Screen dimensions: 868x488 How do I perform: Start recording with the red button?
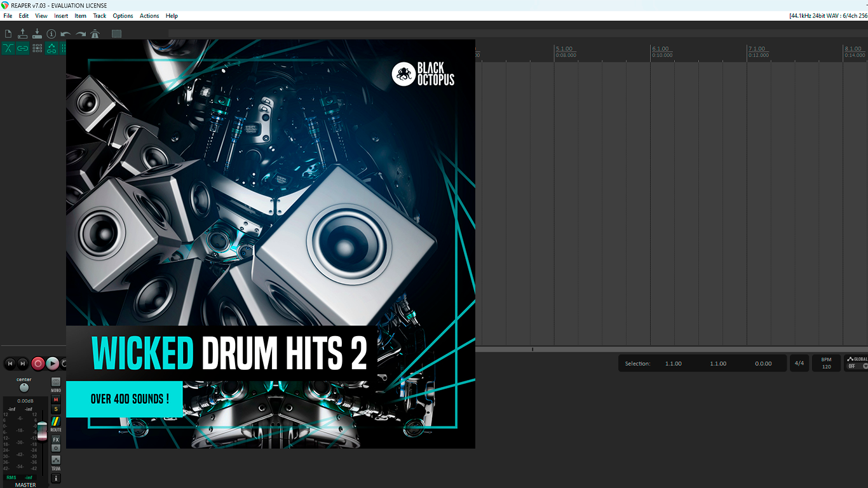[x=38, y=363]
